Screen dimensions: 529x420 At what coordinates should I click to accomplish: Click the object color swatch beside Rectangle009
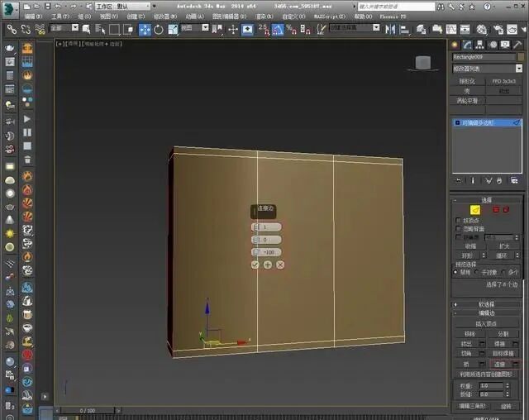click(521, 57)
